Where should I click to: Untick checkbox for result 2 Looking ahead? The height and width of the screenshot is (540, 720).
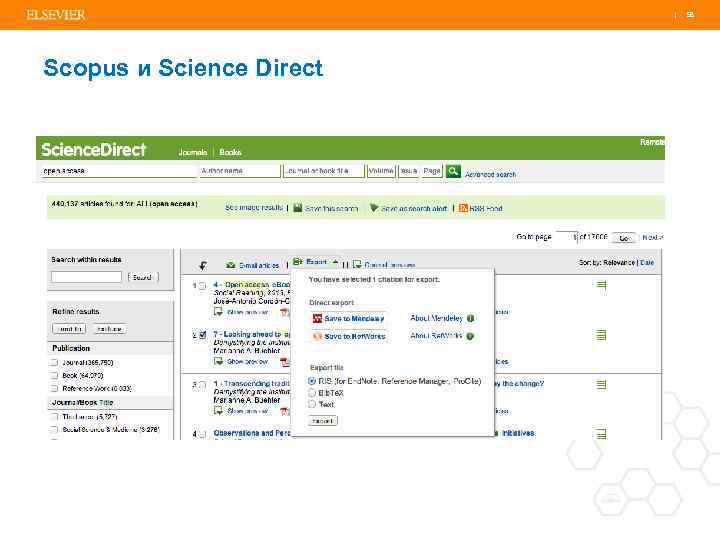coord(202,335)
